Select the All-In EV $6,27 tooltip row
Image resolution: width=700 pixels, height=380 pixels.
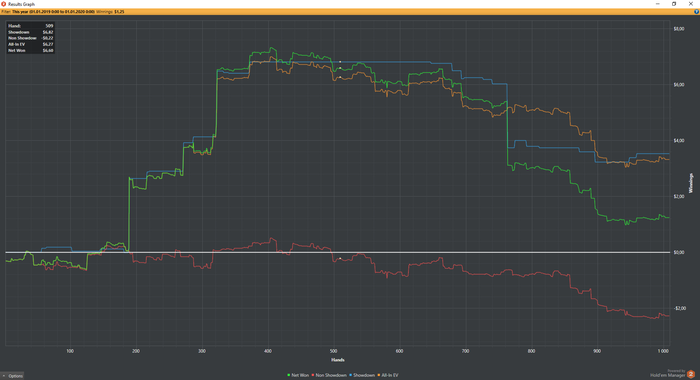pos(31,44)
